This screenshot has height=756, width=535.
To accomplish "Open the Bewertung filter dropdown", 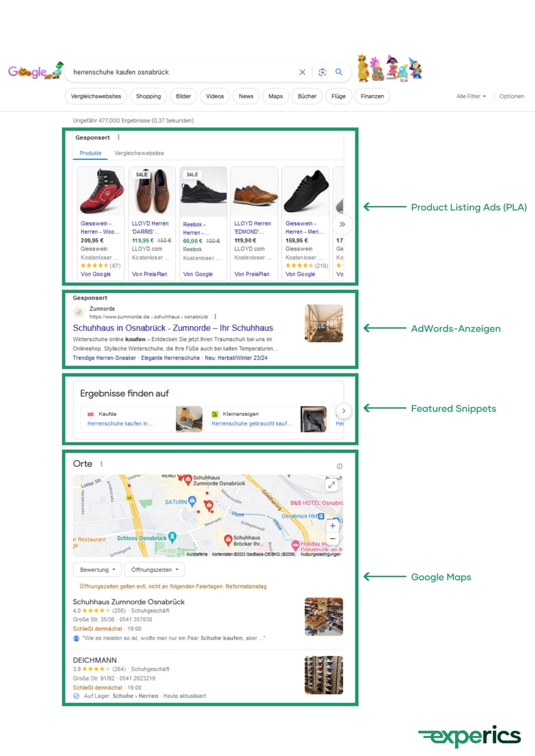I will click(x=97, y=570).
